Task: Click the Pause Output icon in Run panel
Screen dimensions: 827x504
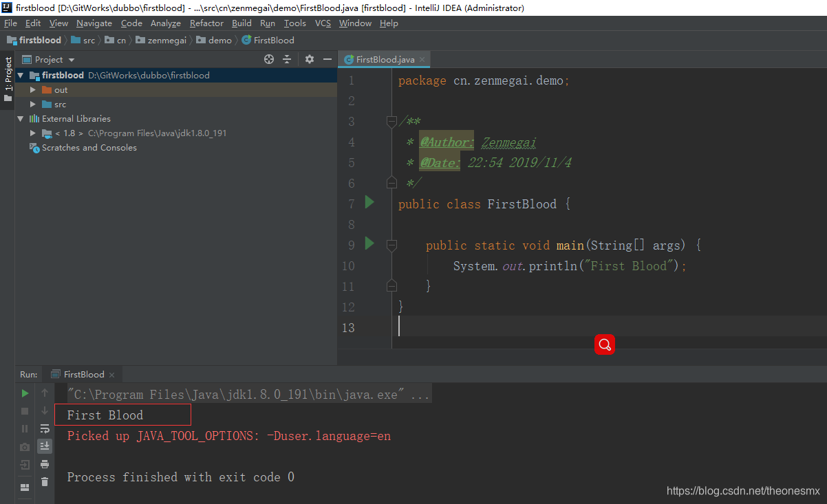Action: click(25, 429)
